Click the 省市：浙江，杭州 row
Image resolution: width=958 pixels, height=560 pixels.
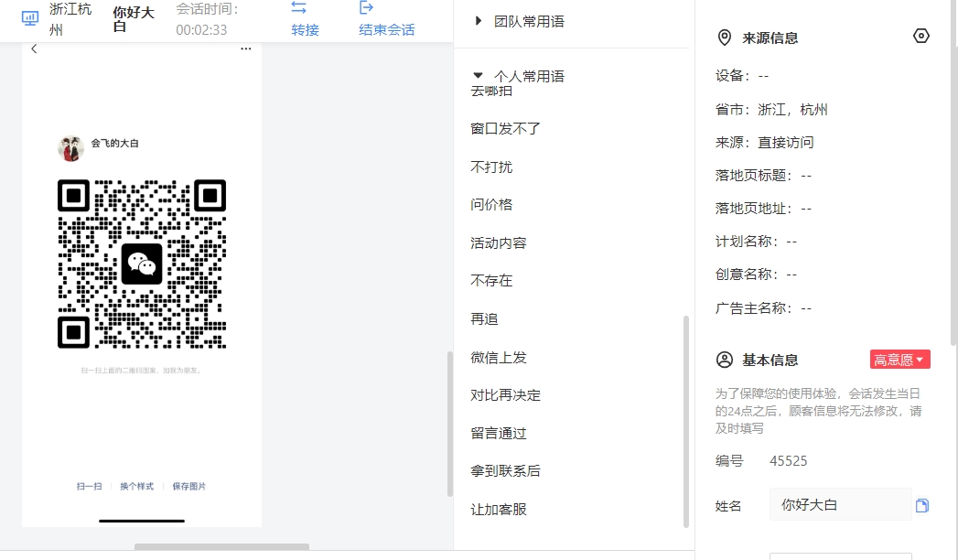(771, 110)
